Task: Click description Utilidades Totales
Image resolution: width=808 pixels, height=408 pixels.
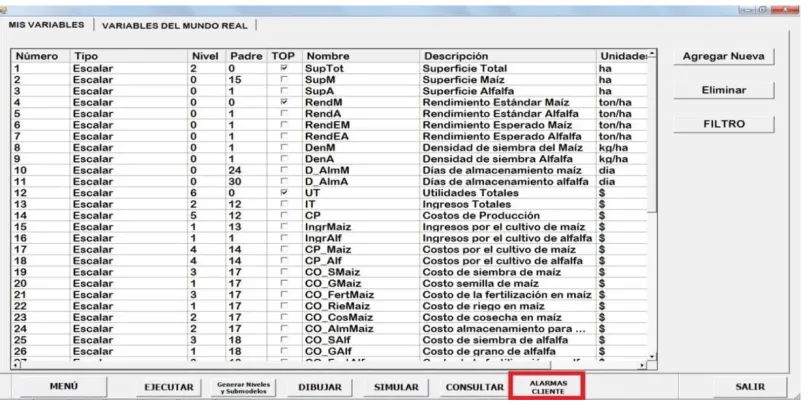Action: pos(470,193)
